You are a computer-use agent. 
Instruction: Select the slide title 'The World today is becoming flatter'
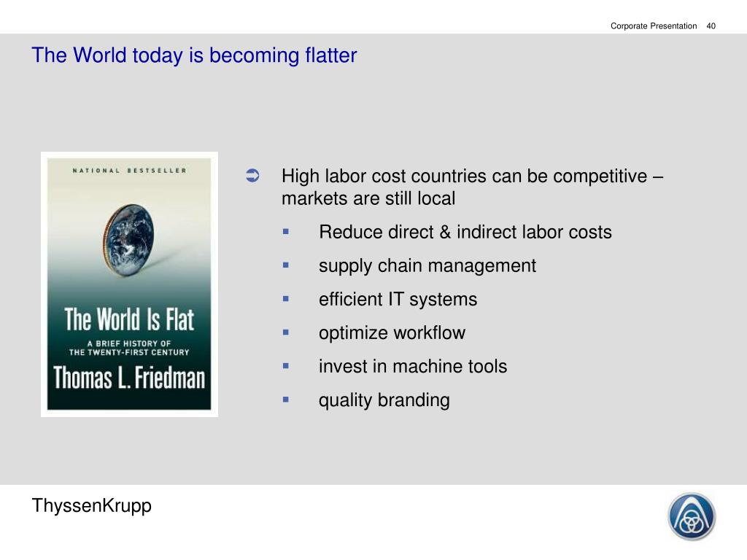[x=194, y=55]
